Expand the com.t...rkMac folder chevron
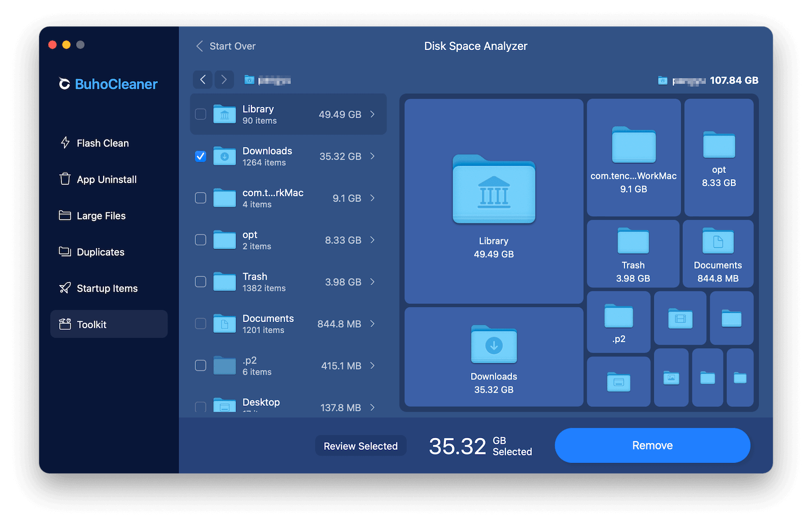812x525 pixels. [373, 198]
